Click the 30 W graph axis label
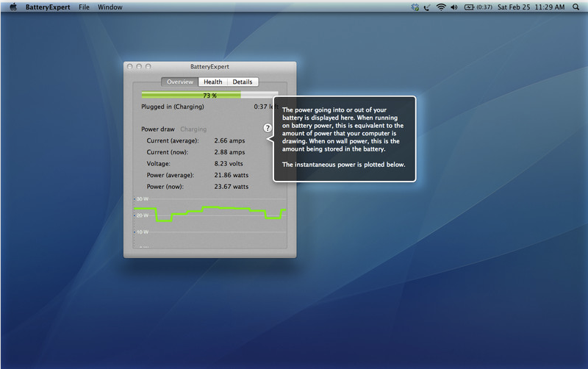588x369 pixels. point(142,198)
